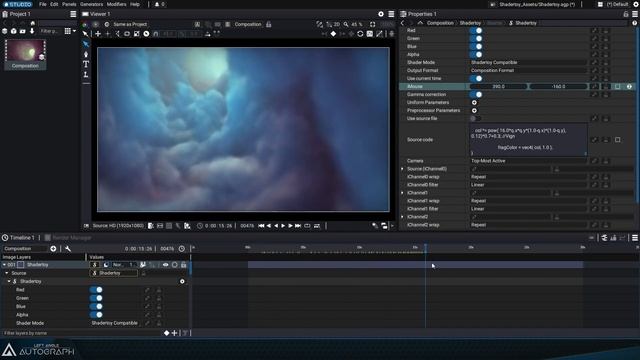The height and width of the screenshot is (360, 640).
Task: Click the notifications bell icon
Action: pyautogui.click(x=157, y=4)
